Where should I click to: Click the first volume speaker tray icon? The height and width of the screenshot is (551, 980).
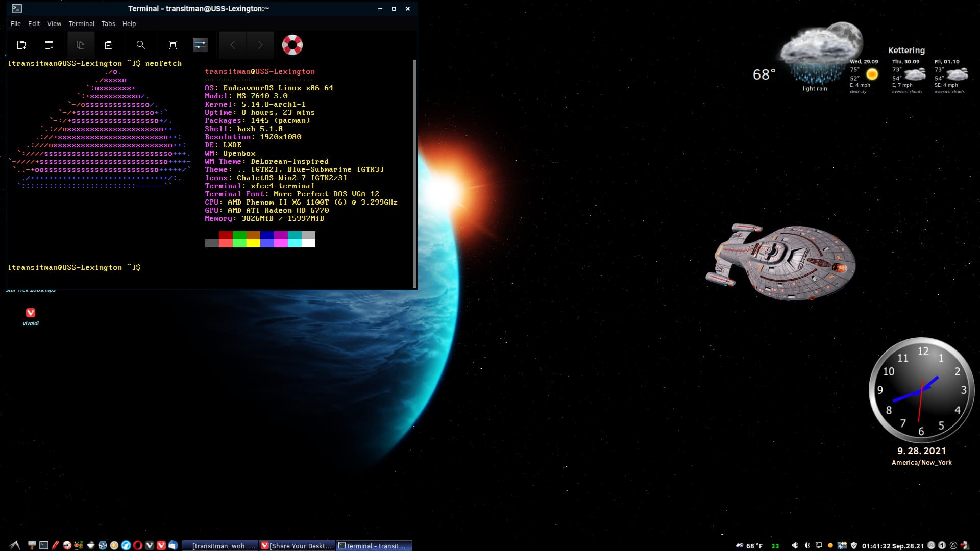[795, 545]
